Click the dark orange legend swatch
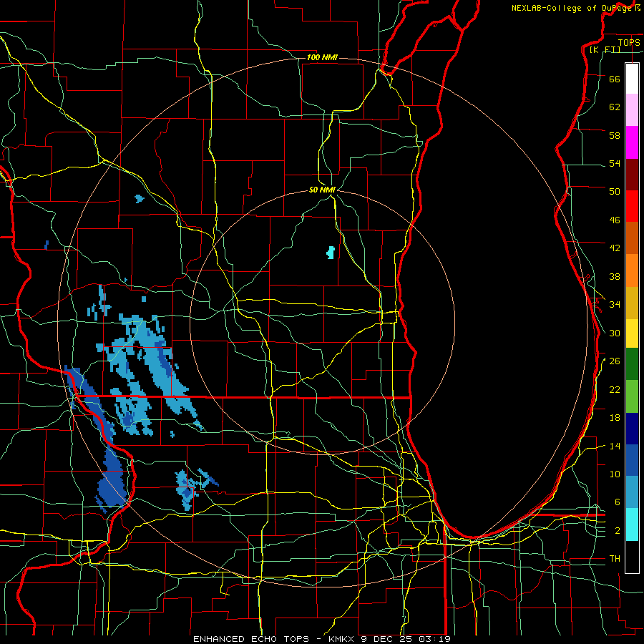This screenshot has width=644, height=644. 632,238
